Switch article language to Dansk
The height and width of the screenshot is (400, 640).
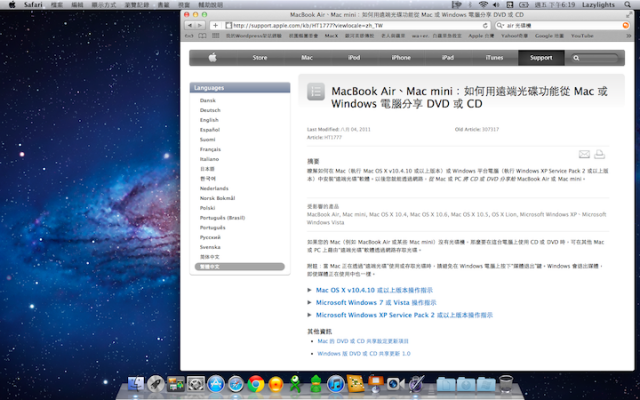tap(208, 100)
